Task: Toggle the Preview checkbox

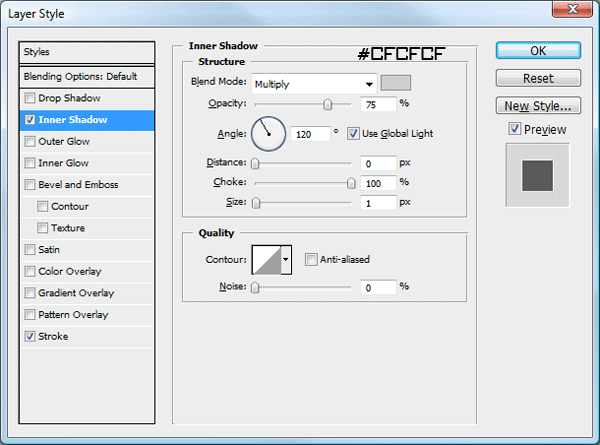Action: 515,129
